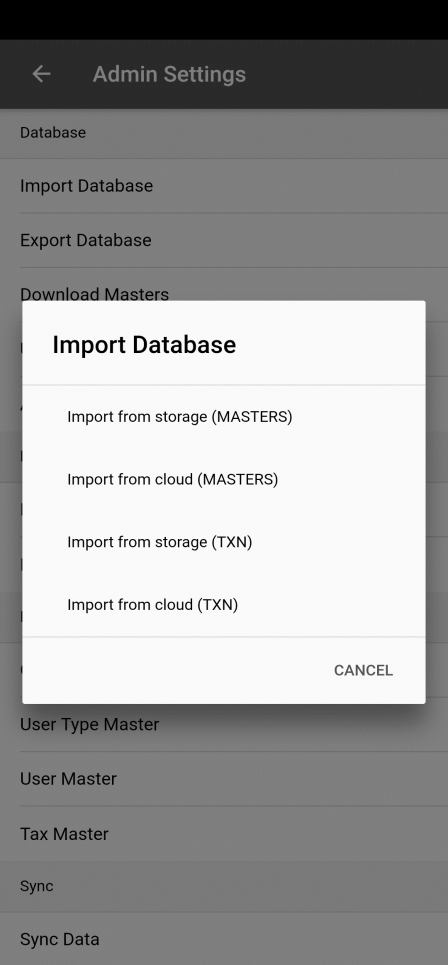Tap the Sync Data option
This screenshot has width=448, height=965.
tap(224, 939)
